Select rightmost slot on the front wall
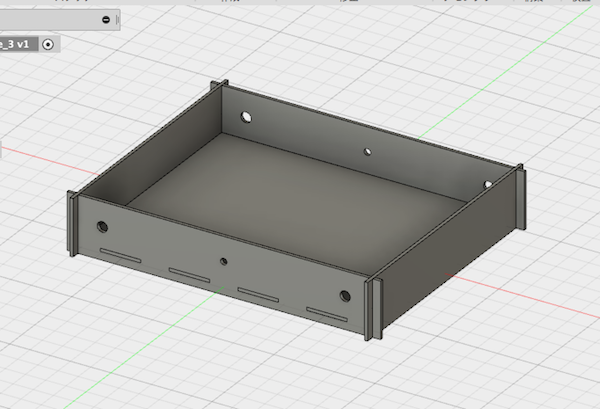This screenshot has height=409, width=600. [327, 314]
